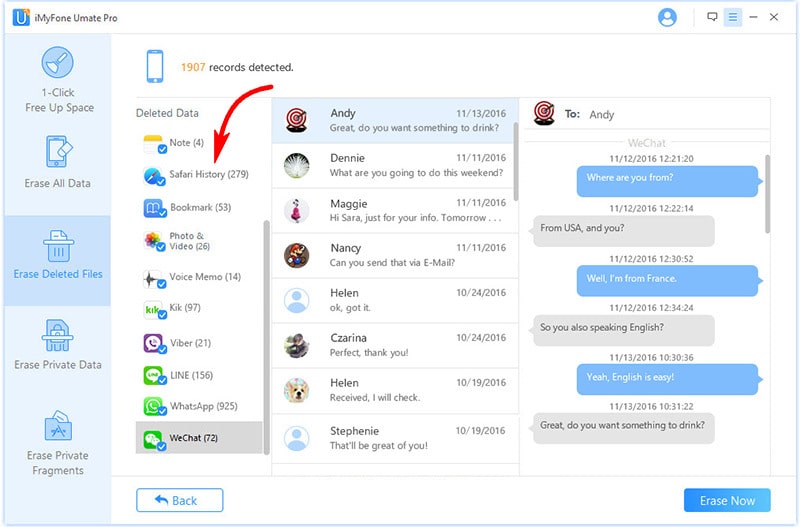The height and width of the screenshot is (527, 800).
Task: Click the corgi avatar for Helen 10/19/2016
Action: (x=296, y=390)
